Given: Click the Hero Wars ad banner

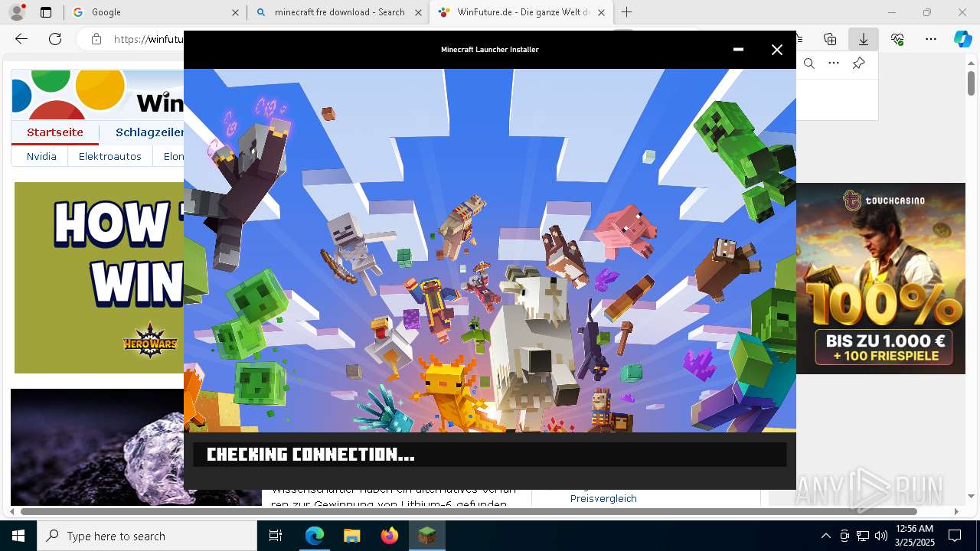Looking at the screenshot, I should (99, 278).
